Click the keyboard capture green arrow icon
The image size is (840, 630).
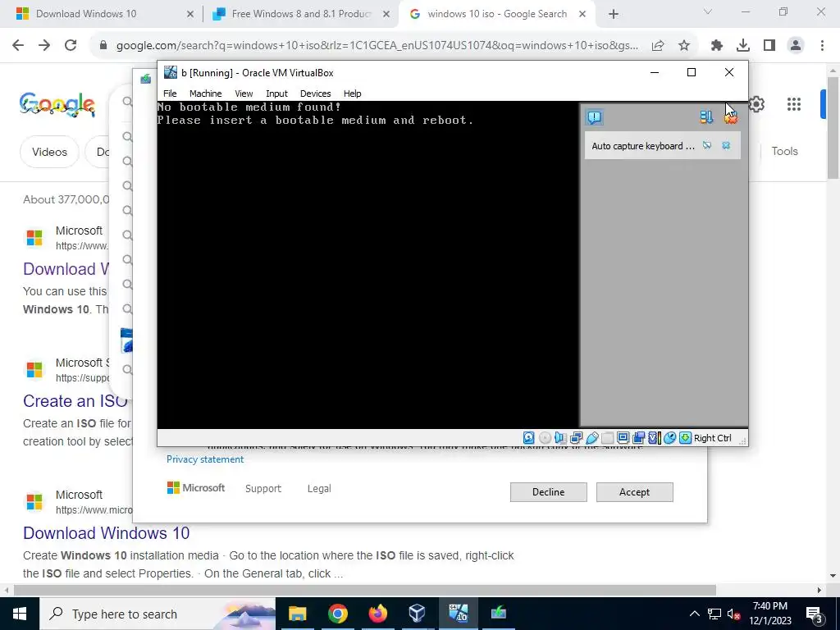tap(685, 438)
